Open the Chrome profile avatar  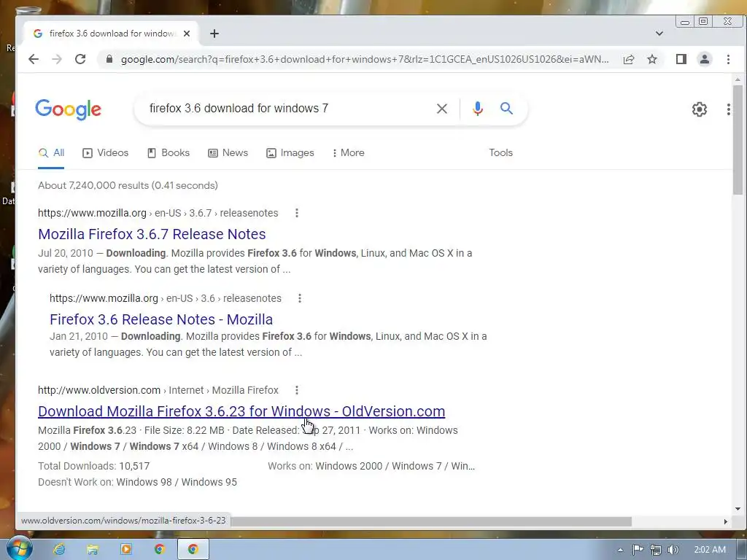(705, 59)
